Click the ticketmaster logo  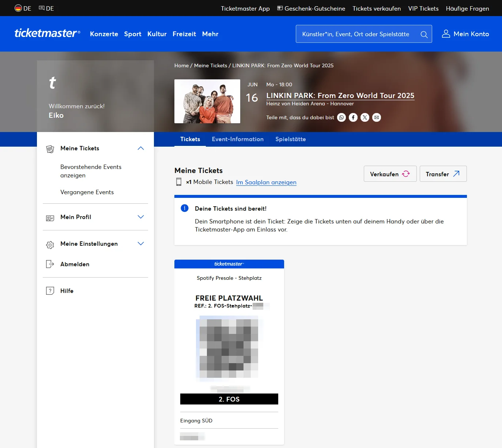point(47,33)
